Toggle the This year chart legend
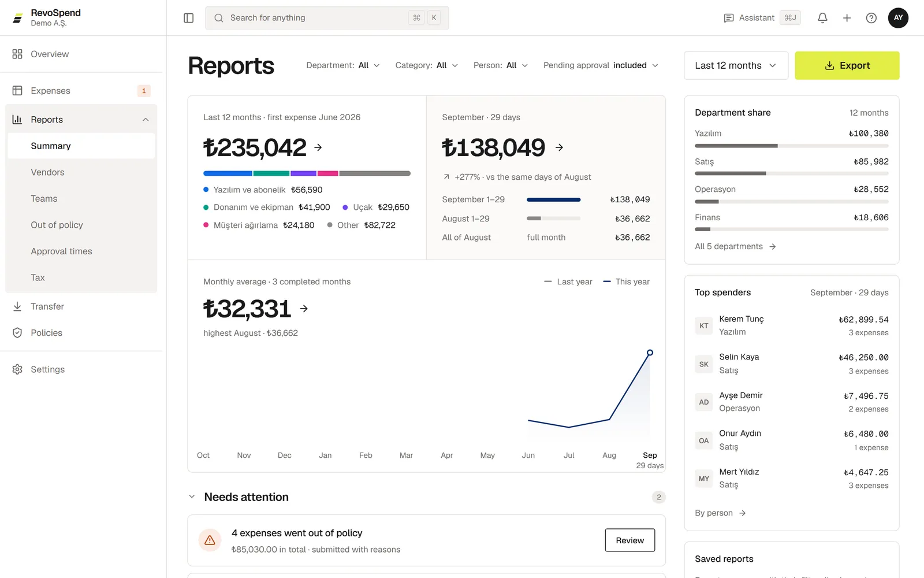 pos(627,281)
